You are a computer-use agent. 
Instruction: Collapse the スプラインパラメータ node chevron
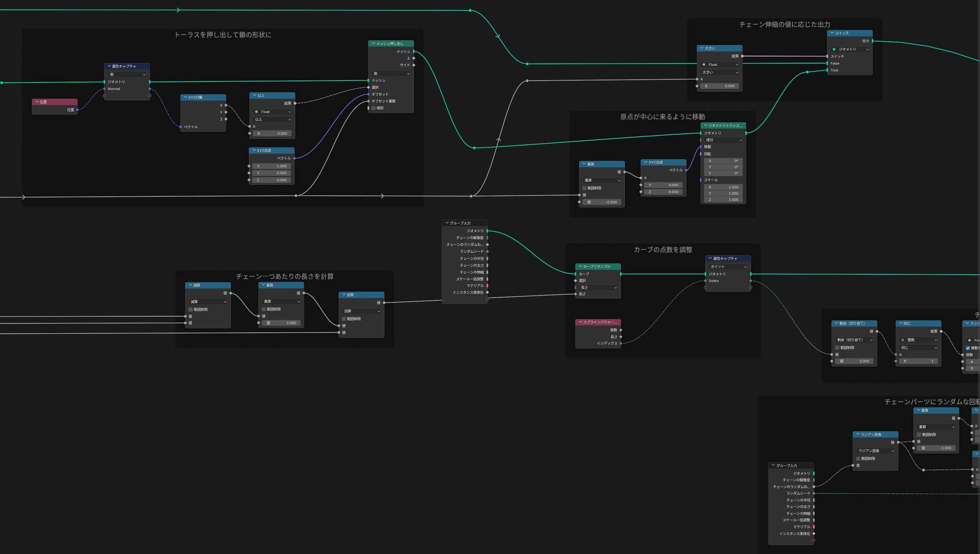tap(580, 322)
